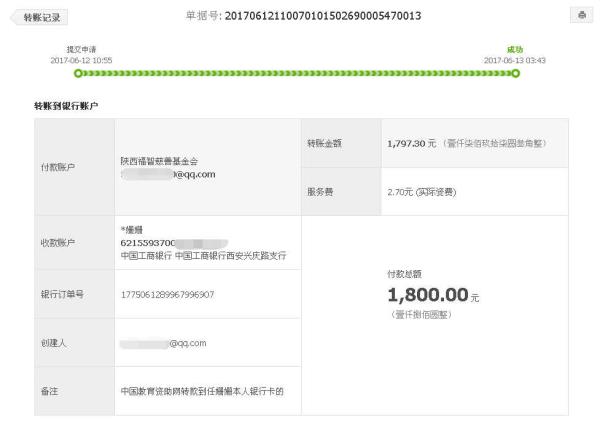Click the 付款总额 label
Image resolution: width=600 pixels, height=421 pixels.
[x=404, y=274]
